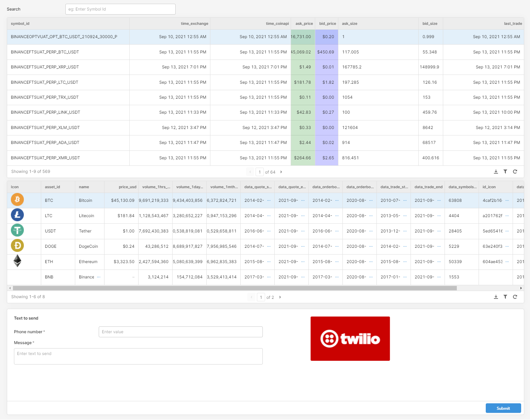
Task: Expand truncated Binance name ellipsis
Action: tap(99, 277)
